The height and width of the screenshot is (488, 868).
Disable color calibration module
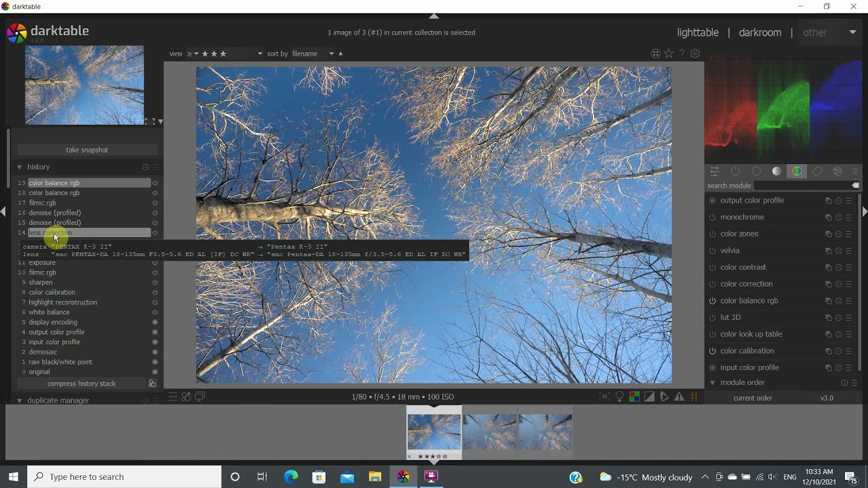[712, 351]
